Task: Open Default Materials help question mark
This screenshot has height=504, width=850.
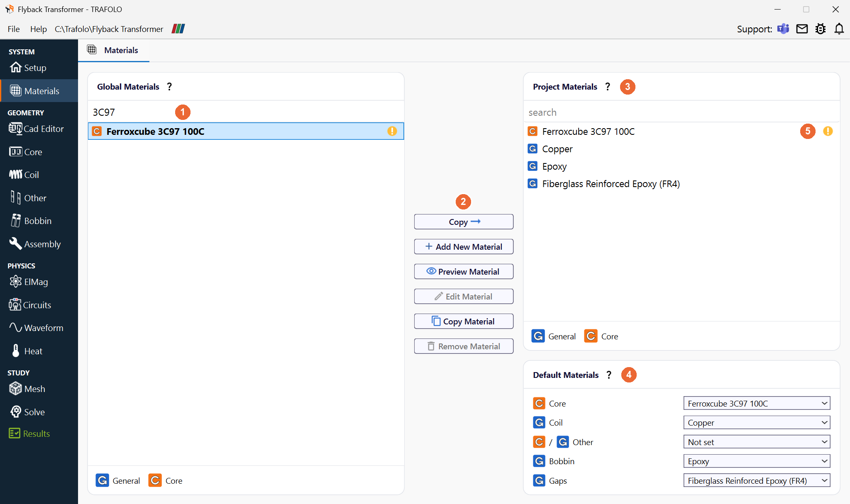Action: 609,375
